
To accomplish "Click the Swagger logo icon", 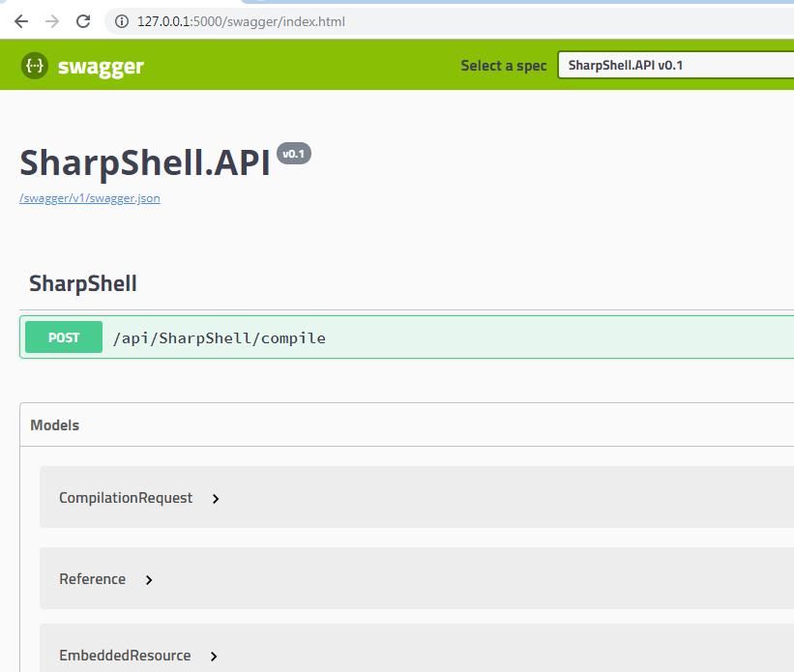I will [35, 66].
